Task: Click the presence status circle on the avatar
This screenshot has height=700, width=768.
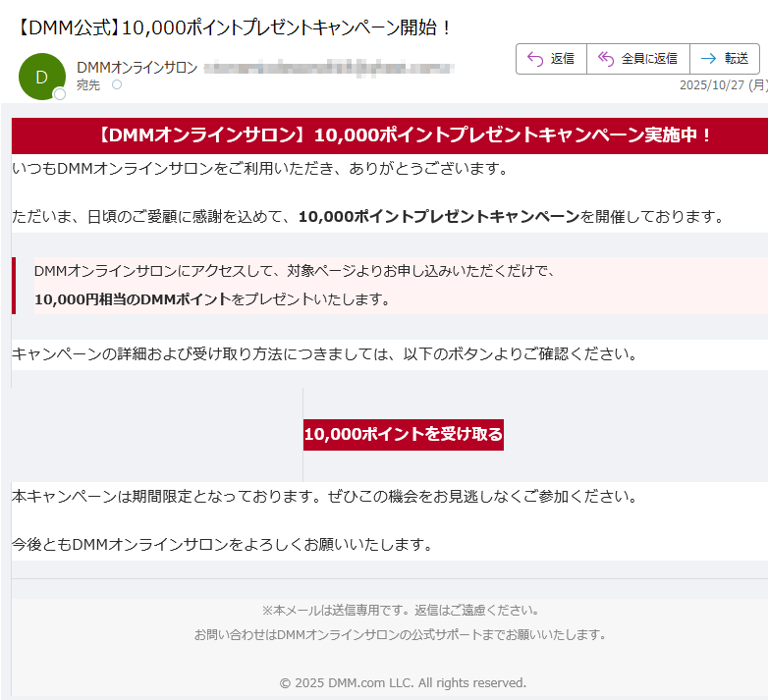Action: (60, 94)
